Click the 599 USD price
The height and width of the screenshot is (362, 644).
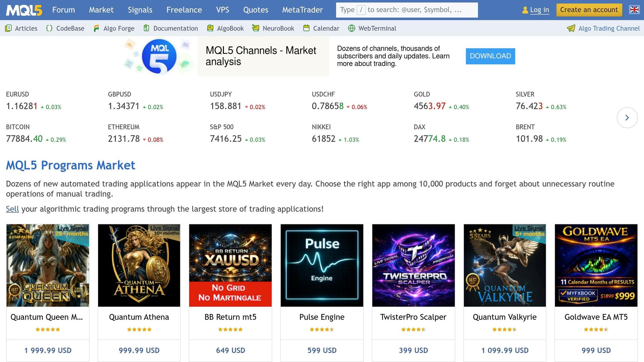click(322, 350)
